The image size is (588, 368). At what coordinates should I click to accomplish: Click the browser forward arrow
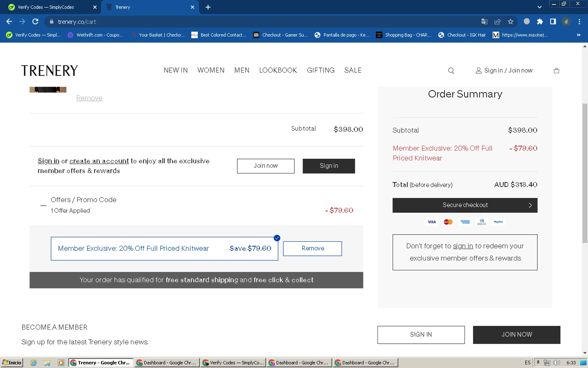point(22,22)
